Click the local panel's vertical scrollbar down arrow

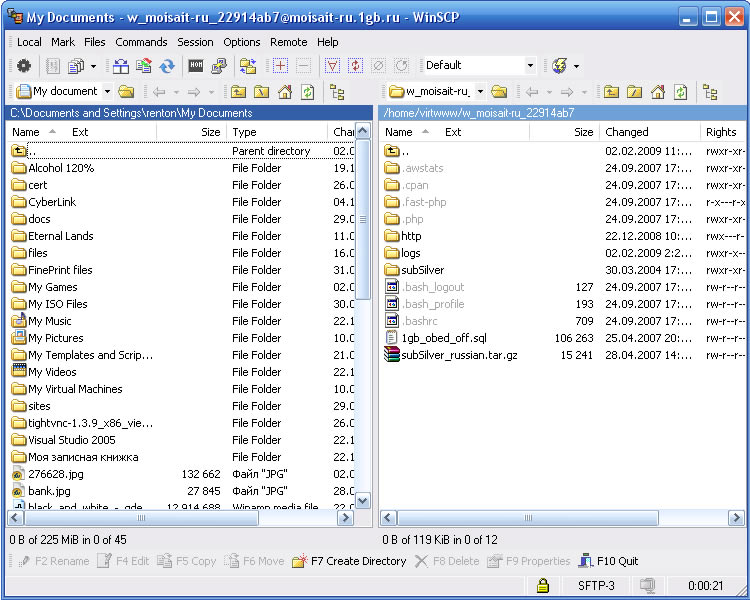(x=362, y=501)
